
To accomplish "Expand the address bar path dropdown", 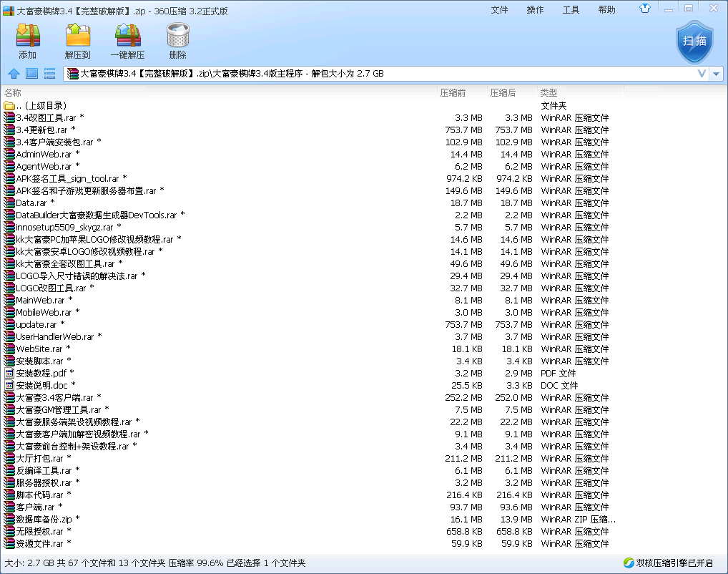I will point(702,73).
